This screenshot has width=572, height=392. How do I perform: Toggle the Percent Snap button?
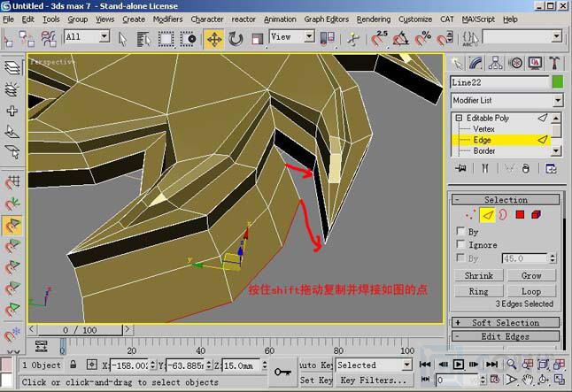pyautogui.click(x=422, y=39)
